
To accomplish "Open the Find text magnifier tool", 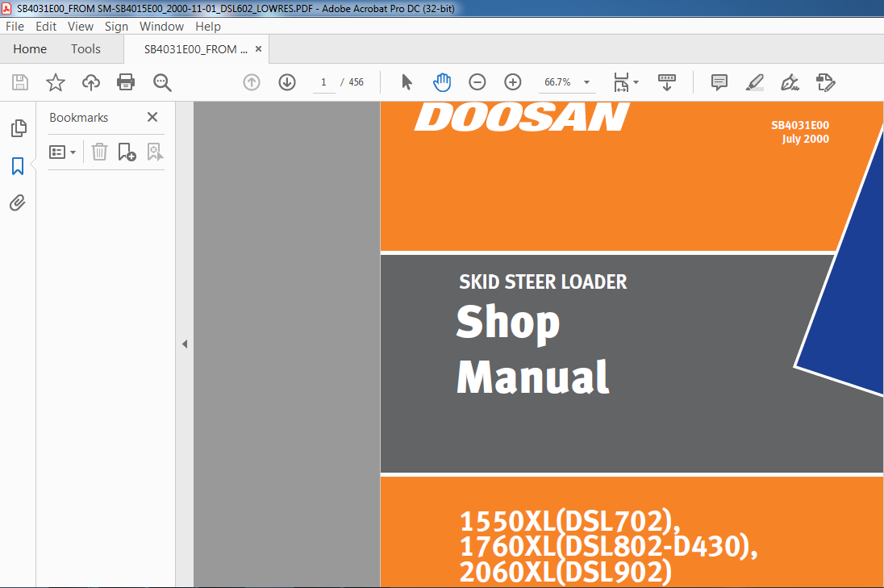I will [x=162, y=82].
